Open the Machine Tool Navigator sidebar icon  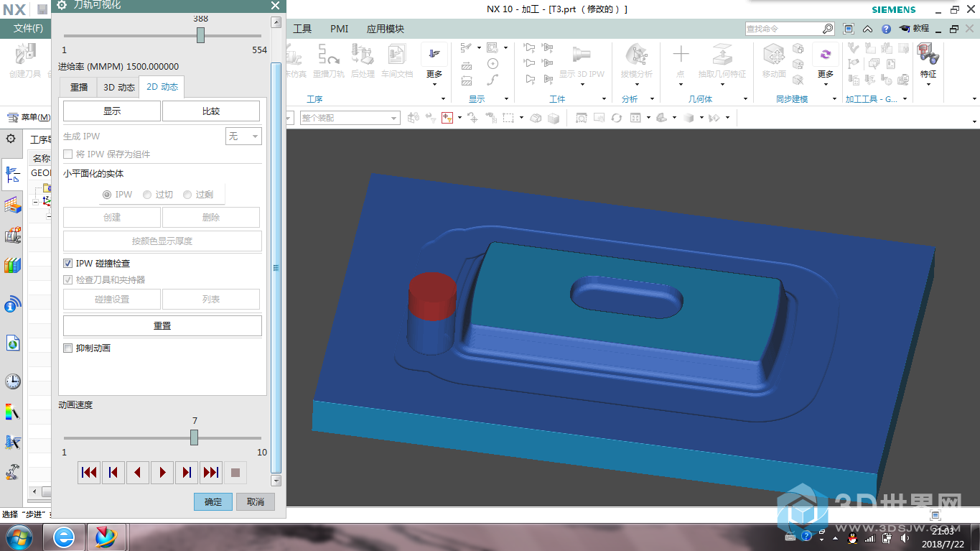click(x=12, y=206)
